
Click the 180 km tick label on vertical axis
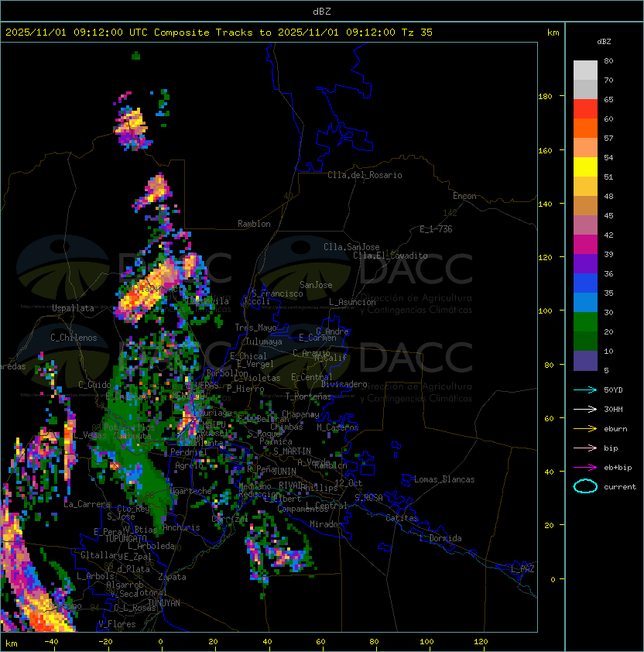pyautogui.click(x=545, y=97)
